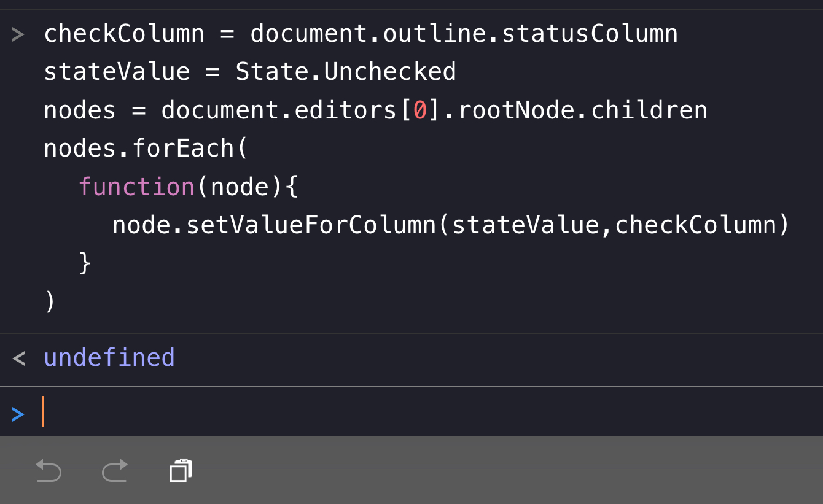Click the word statusColumn in the code

pos(590,34)
